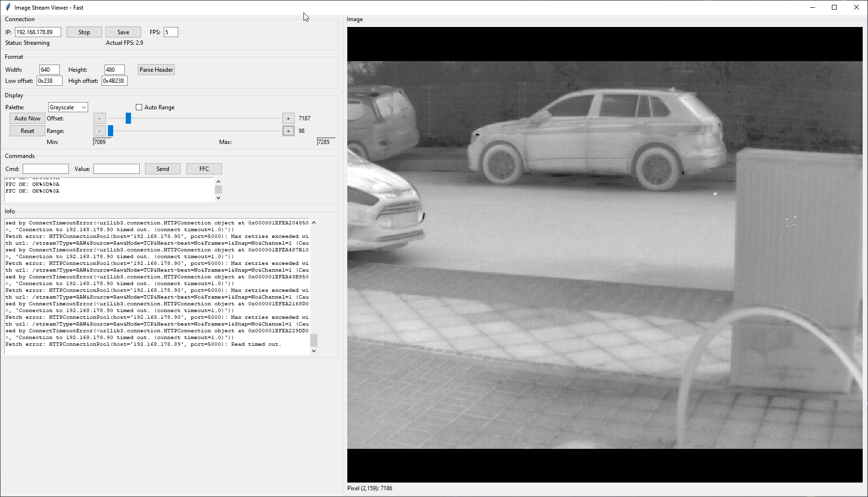
Task: Edit the Min value field
Action: tap(103, 142)
